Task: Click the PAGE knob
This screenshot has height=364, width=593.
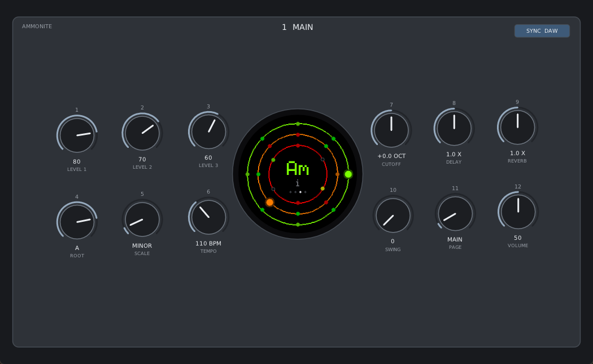Action: [x=455, y=213]
